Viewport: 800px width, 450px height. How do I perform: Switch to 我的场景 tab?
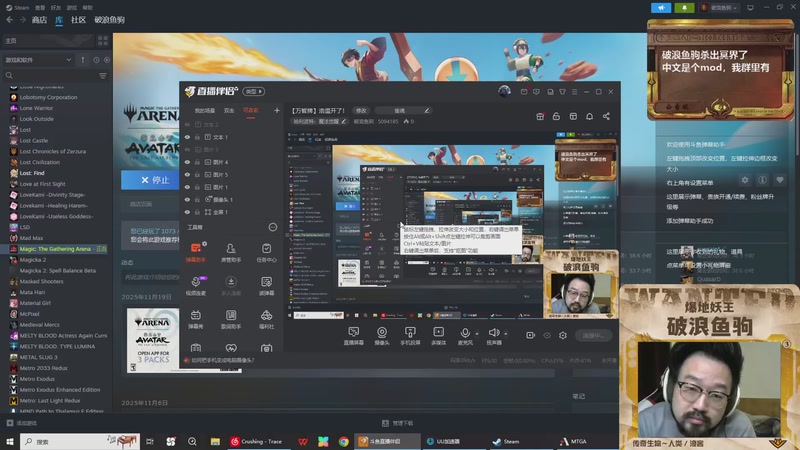point(204,110)
